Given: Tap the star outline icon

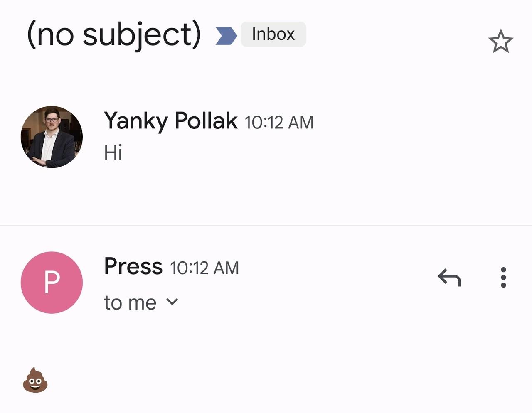Looking at the screenshot, I should coord(500,41).
